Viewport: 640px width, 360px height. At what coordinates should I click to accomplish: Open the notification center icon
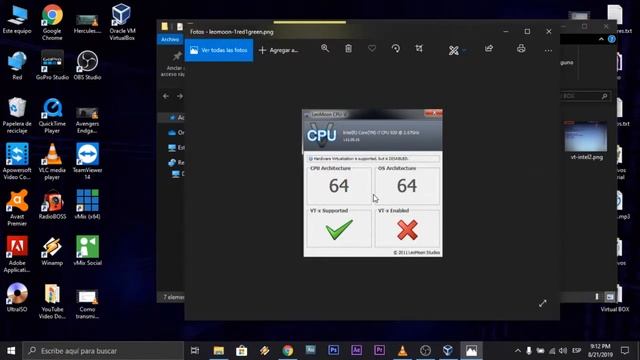pyautogui.click(x=624, y=351)
